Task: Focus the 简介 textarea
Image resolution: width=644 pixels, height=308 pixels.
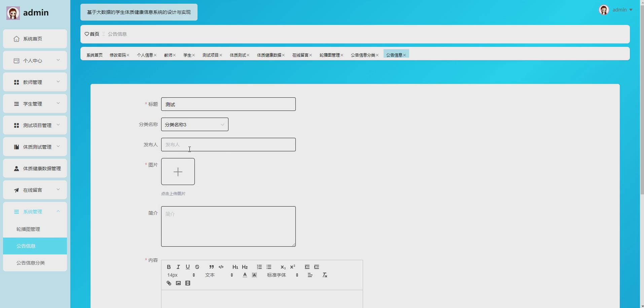Action: [x=228, y=227]
